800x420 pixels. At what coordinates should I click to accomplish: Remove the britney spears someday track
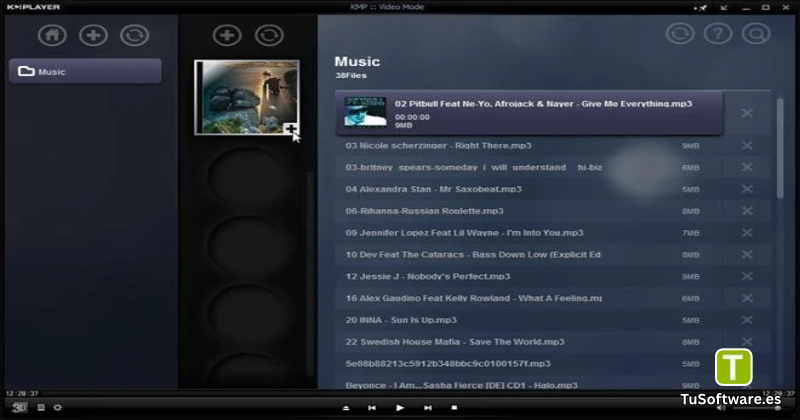tap(747, 167)
